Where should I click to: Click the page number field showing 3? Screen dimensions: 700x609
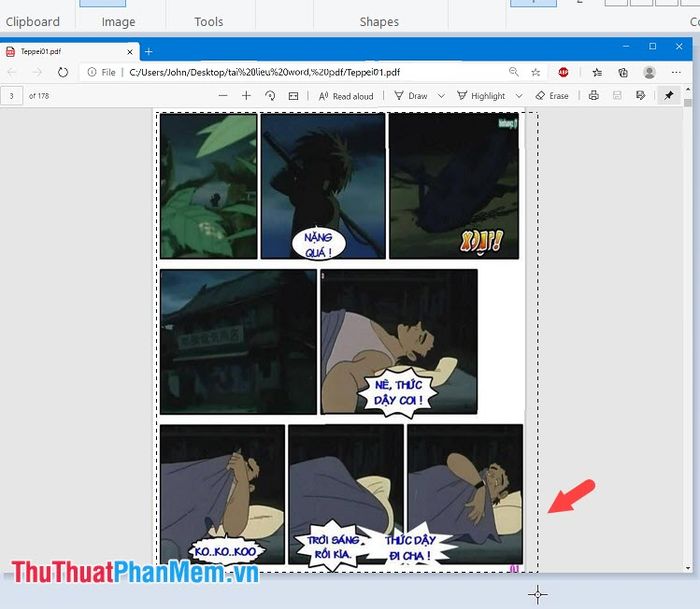click(12, 96)
